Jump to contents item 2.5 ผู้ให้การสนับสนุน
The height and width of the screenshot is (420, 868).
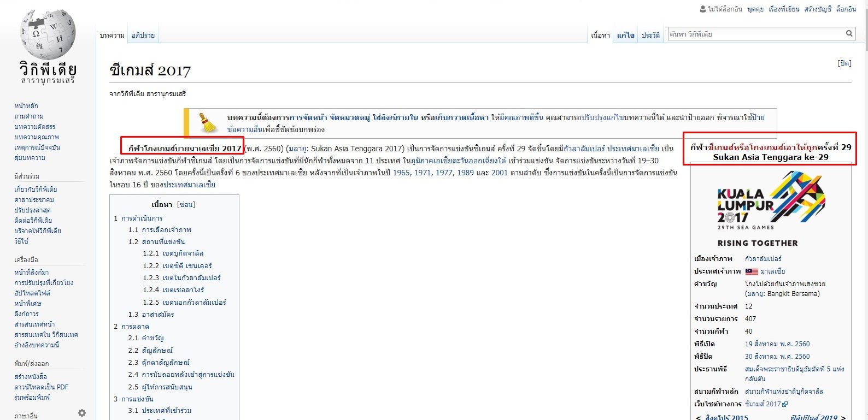point(160,387)
